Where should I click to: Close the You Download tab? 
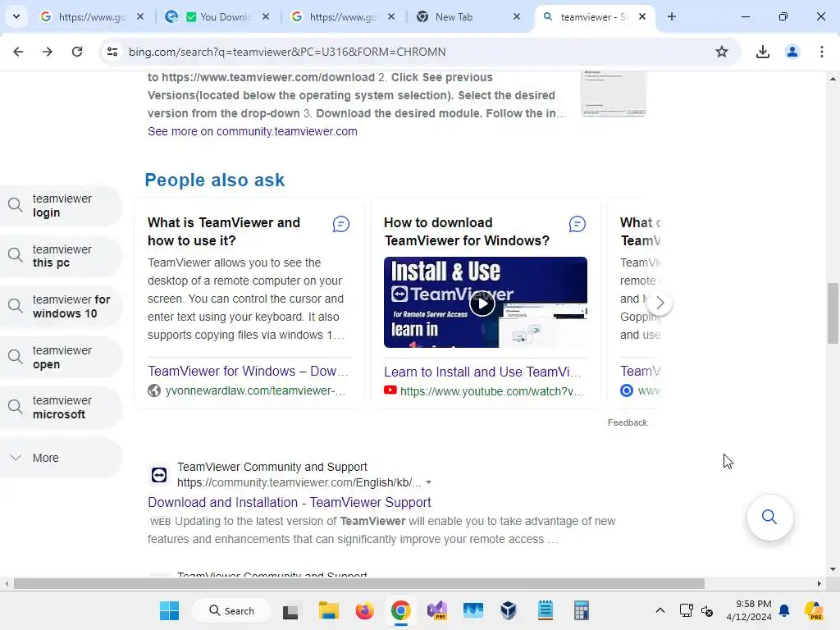tap(266, 16)
